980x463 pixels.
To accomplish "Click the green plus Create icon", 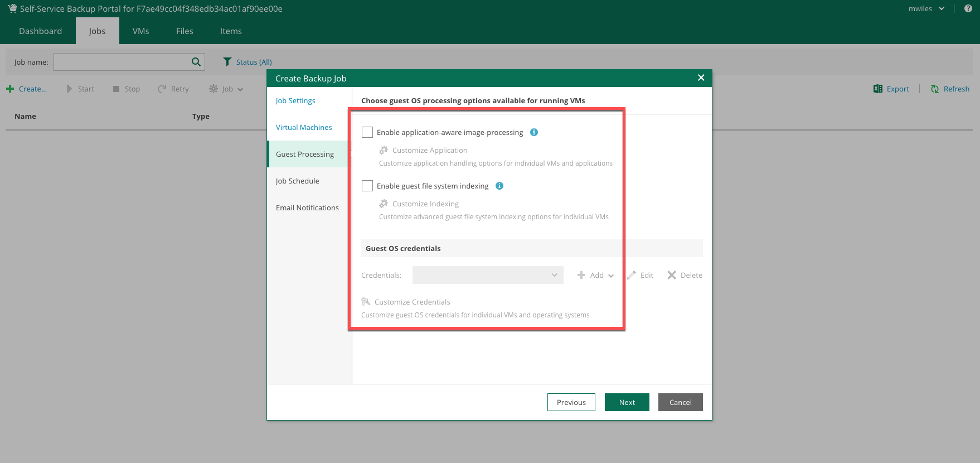I will click(x=10, y=89).
